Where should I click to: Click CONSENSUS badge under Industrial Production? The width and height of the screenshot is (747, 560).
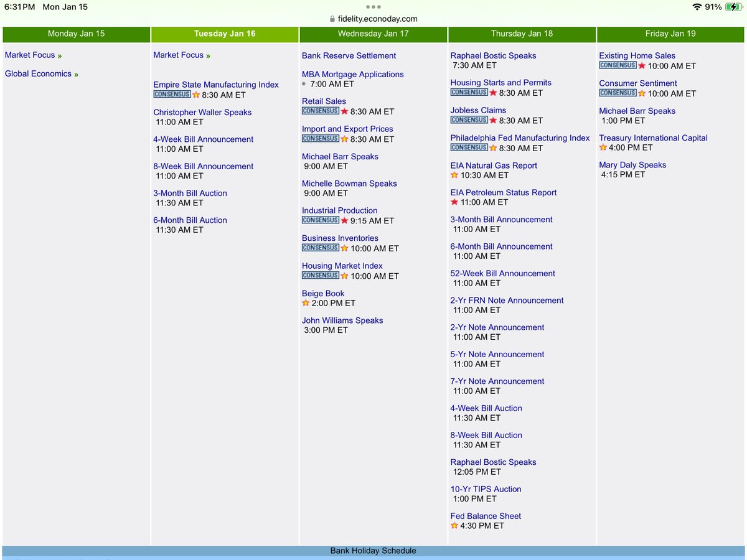(x=321, y=220)
